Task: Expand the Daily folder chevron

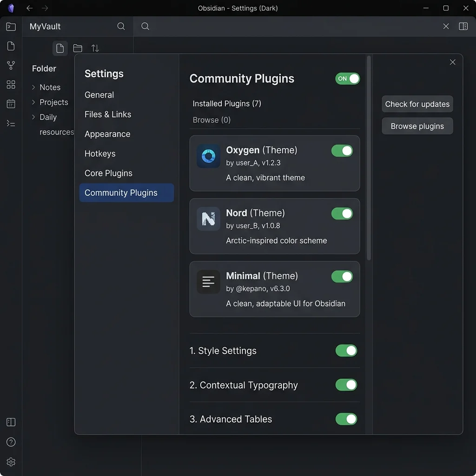Action: pyautogui.click(x=33, y=117)
